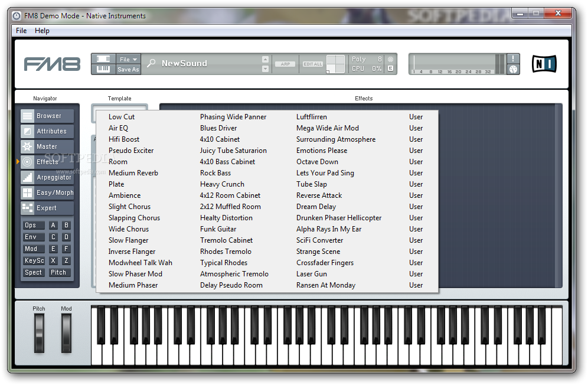Click the small E icon beside CPU

390,68
